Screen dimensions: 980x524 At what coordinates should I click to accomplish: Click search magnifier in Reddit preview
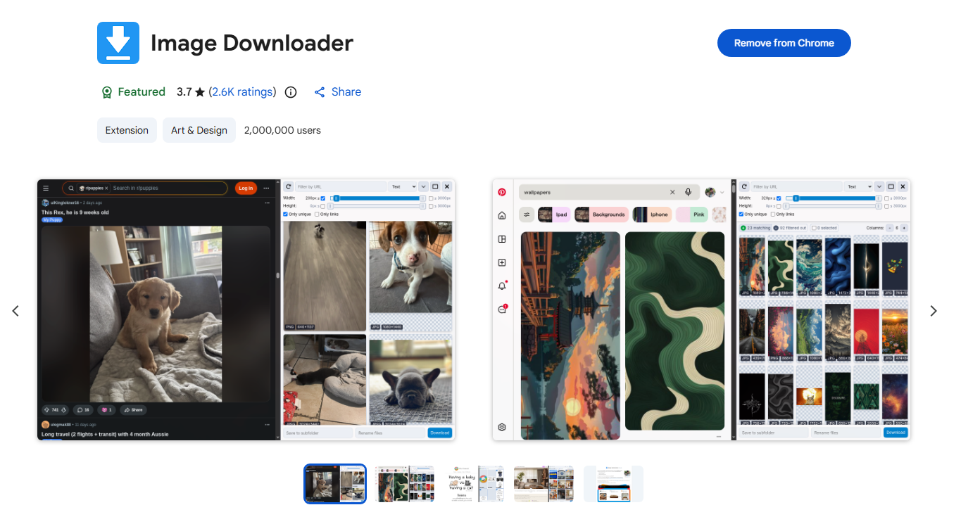[71, 188]
